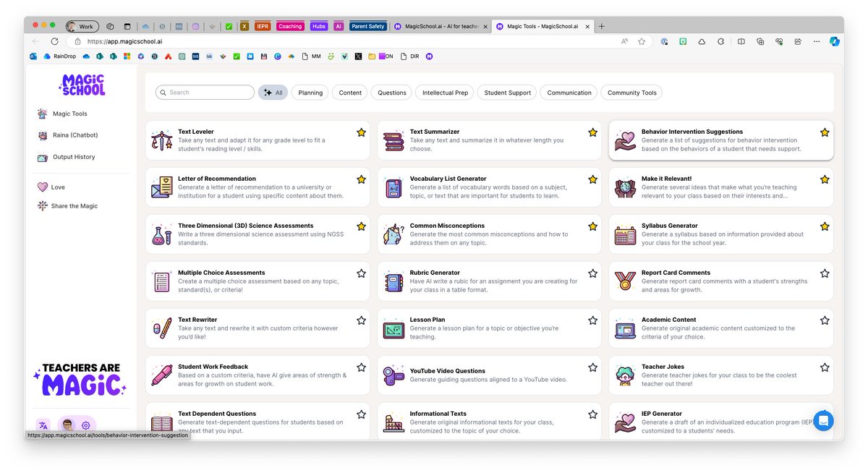Reload the page with browser refresh icon
The width and height of the screenshot is (868, 473).
54,41
